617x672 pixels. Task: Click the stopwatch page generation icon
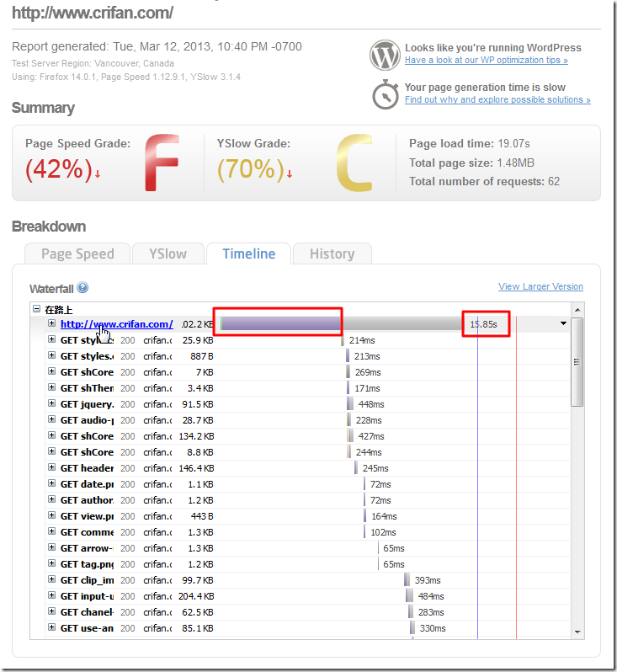click(x=386, y=94)
